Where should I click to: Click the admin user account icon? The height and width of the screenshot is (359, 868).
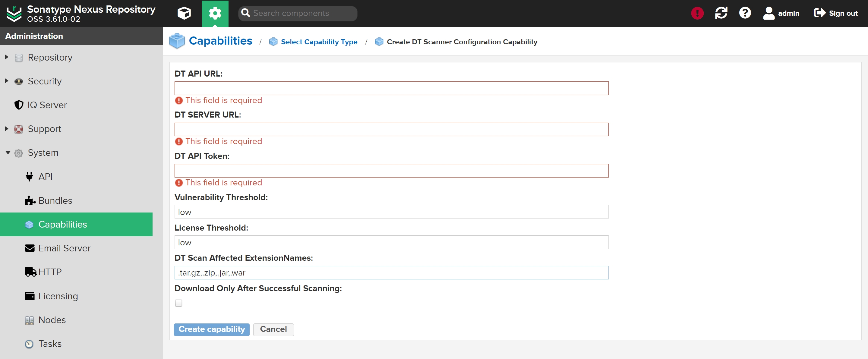click(x=769, y=14)
